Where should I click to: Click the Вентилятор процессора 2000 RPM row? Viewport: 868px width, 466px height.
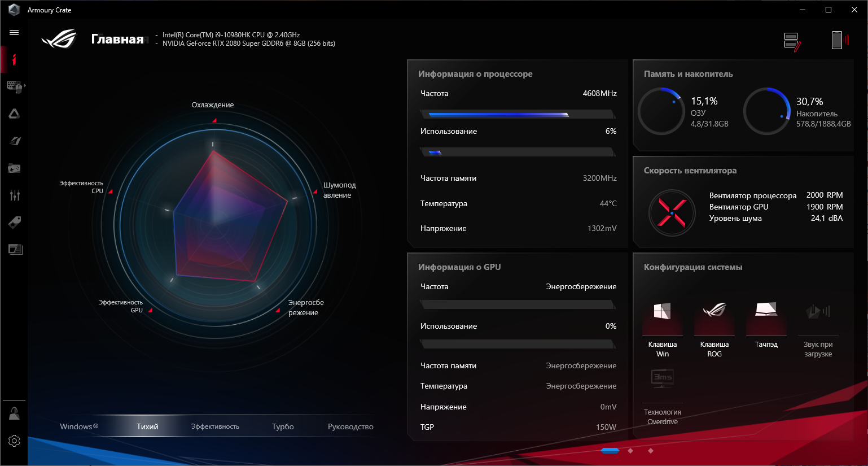[x=776, y=195]
